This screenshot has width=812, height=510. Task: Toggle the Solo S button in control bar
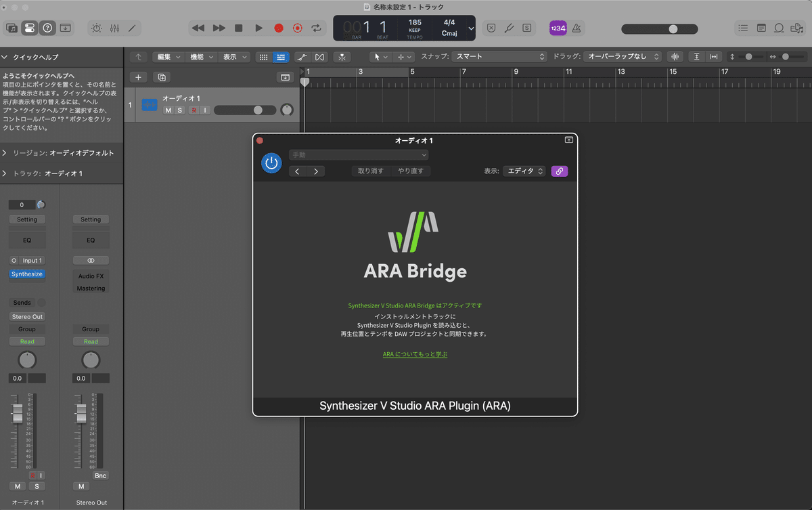526,28
